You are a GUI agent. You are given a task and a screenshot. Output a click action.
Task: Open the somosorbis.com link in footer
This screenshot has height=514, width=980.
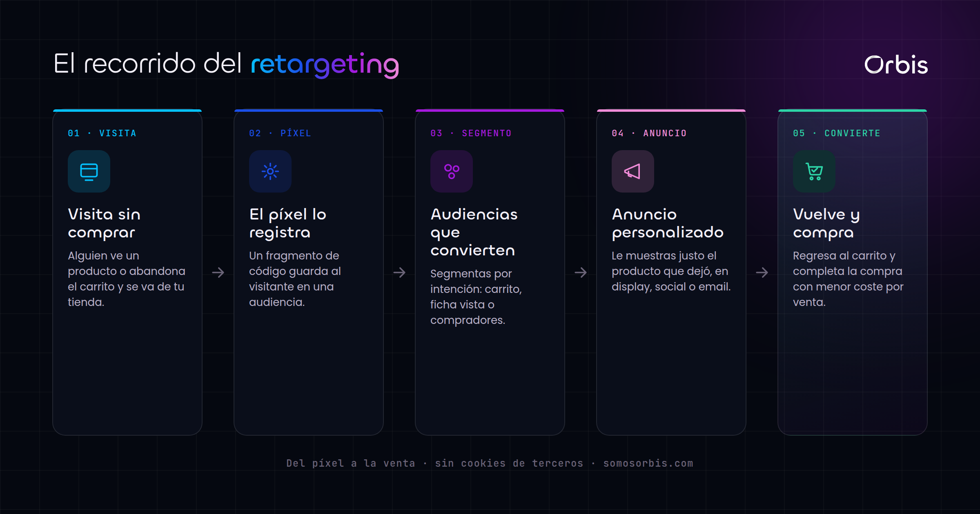pos(648,463)
